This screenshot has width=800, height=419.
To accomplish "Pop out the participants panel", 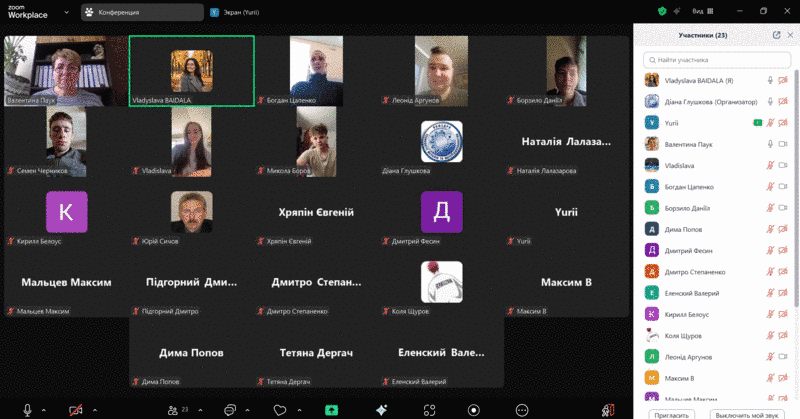I will click(776, 35).
